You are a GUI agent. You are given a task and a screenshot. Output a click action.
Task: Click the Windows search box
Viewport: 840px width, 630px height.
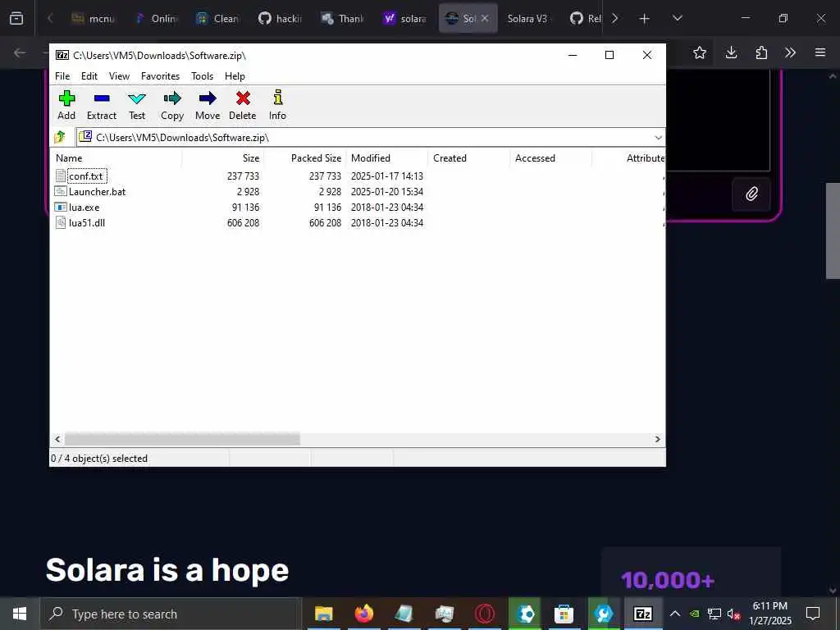click(171, 614)
